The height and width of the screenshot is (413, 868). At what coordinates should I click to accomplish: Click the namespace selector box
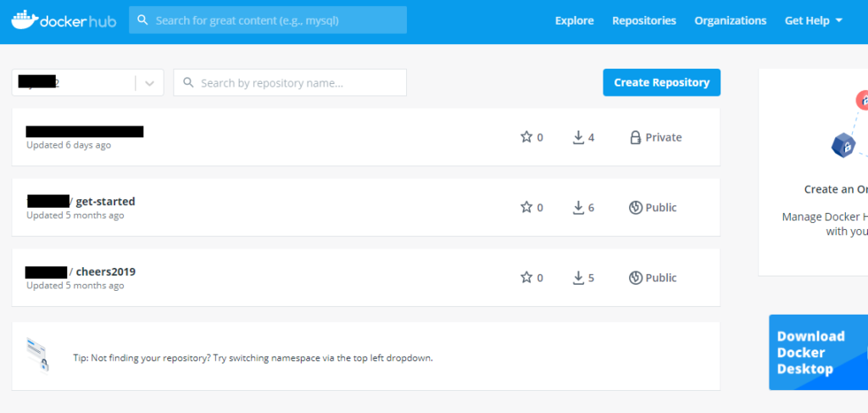point(87,82)
